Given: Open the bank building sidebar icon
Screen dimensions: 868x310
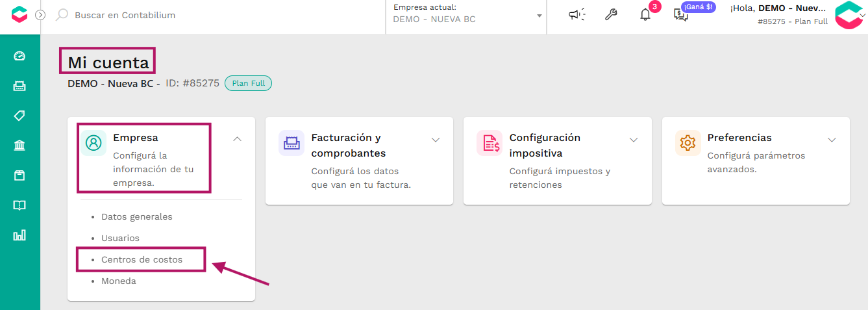Looking at the screenshot, I should point(19,146).
